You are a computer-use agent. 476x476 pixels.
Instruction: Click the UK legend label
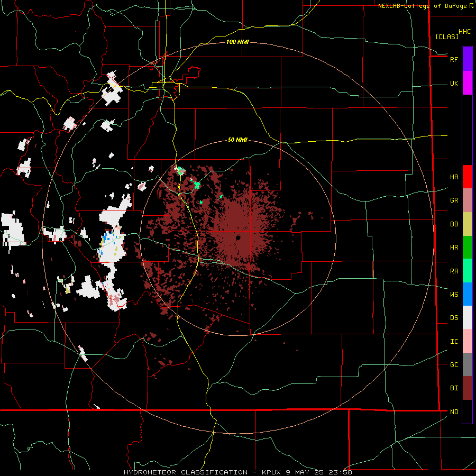point(454,83)
